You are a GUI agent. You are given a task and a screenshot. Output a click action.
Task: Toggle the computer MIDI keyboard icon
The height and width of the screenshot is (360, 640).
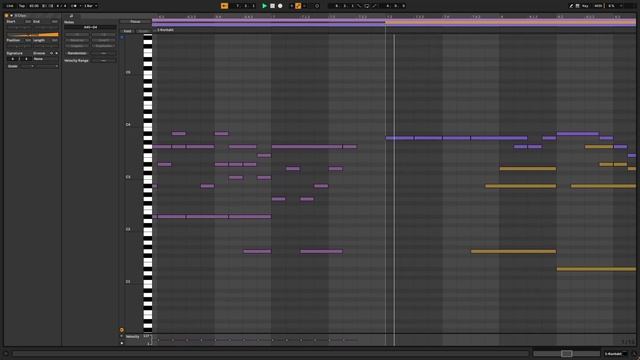(x=578, y=6)
